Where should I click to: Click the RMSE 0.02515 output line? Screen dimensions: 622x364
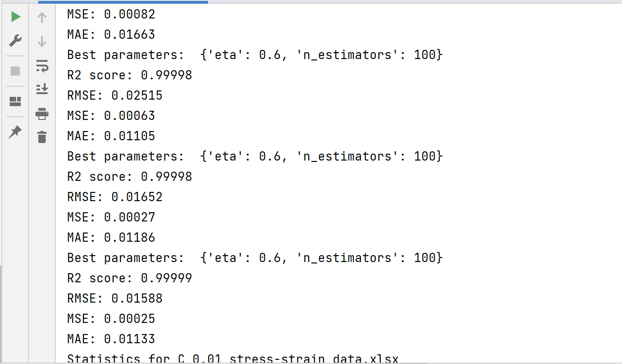114,95
